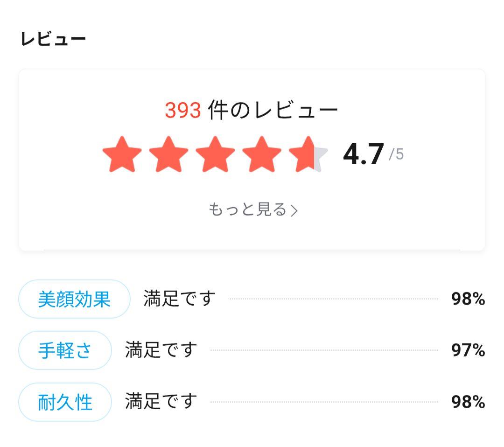
Task: Click the 97% satisfaction value
Action: point(468,350)
